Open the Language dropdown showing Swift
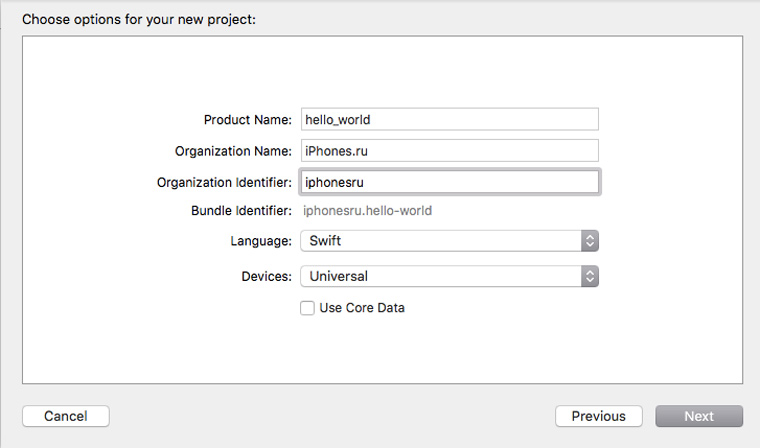This screenshot has width=760, height=448. [449, 241]
